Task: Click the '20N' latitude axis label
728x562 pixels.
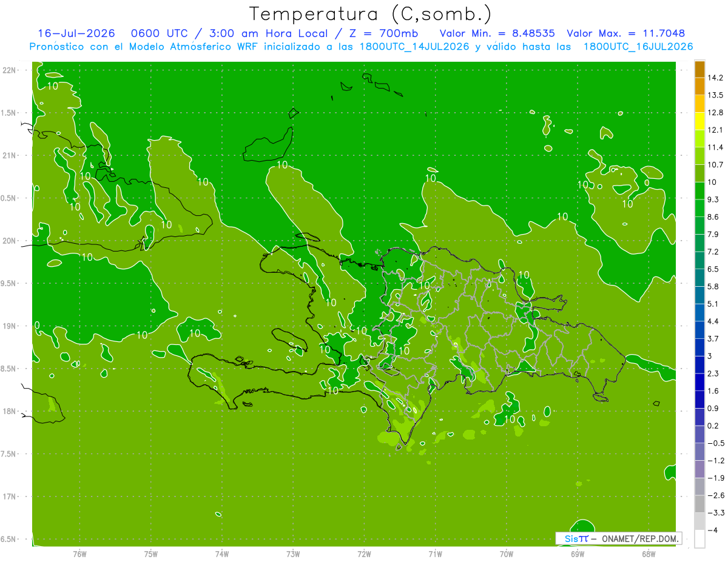Action: (9, 241)
